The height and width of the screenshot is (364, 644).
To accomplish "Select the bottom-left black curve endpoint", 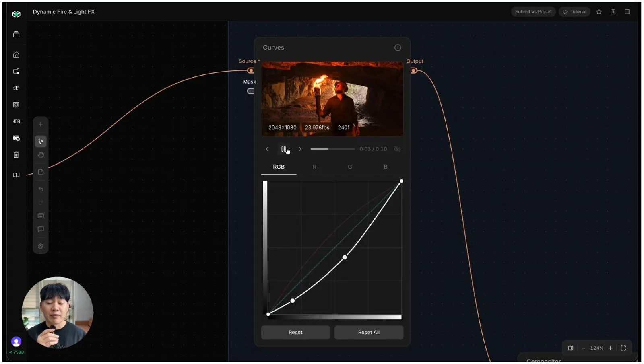I will [x=268, y=314].
